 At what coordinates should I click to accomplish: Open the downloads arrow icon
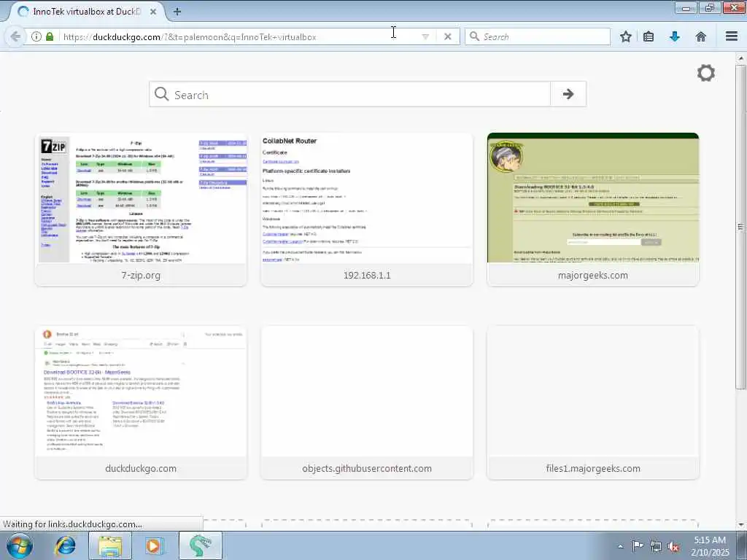pos(674,36)
